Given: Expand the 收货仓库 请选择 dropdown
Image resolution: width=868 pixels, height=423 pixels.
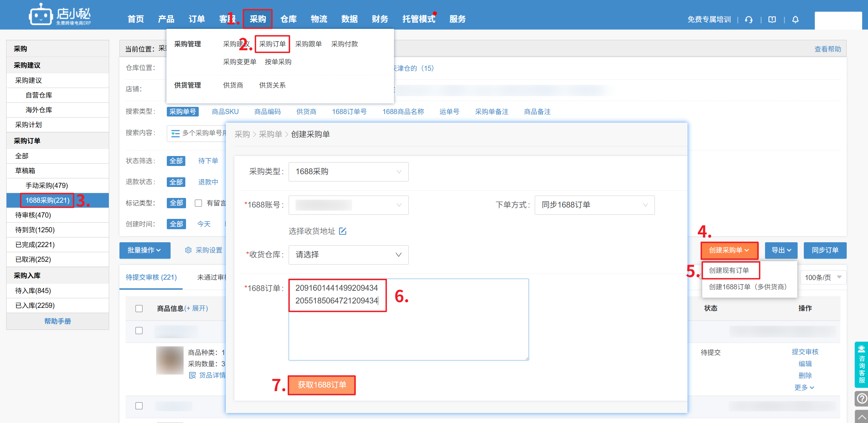Looking at the screenshot, I should [x=348, y=255].
